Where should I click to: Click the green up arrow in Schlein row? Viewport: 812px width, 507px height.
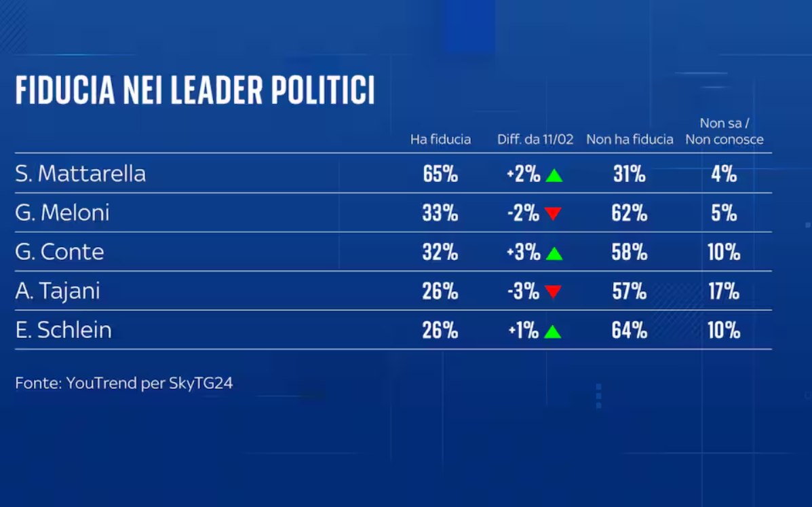(x=553, y=331)
